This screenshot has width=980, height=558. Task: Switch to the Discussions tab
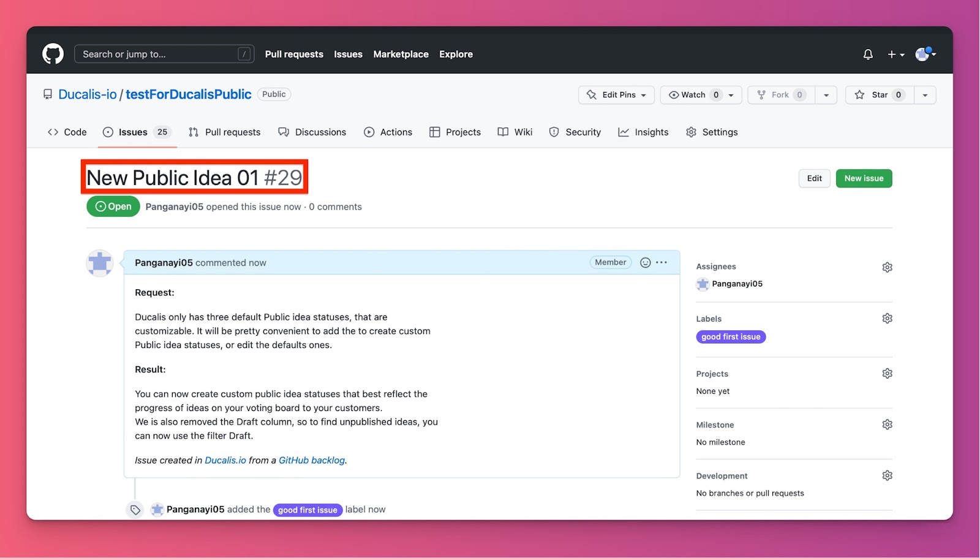tap(312, 132)
